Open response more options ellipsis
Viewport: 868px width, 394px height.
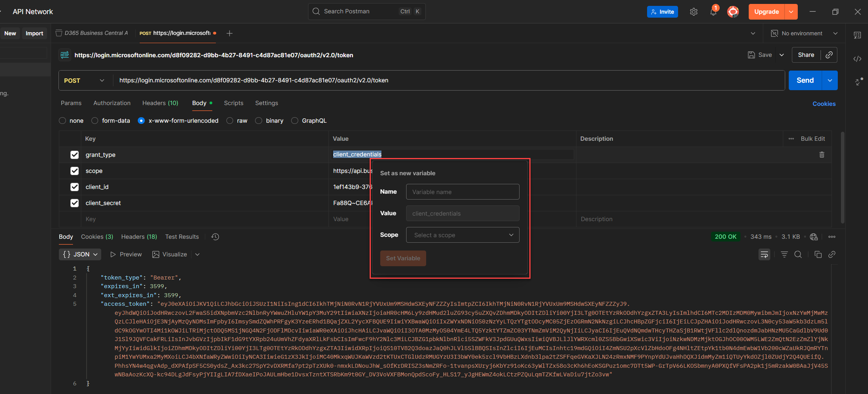832,237
